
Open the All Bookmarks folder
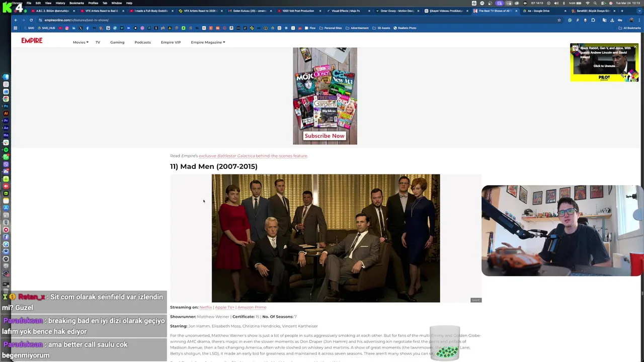(x=629, y=28)
